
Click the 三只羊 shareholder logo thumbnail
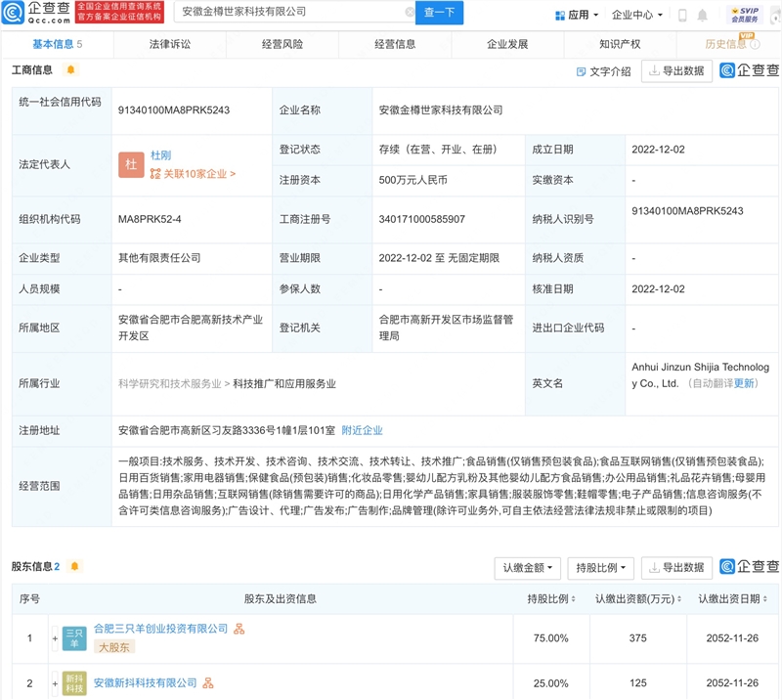74,638
